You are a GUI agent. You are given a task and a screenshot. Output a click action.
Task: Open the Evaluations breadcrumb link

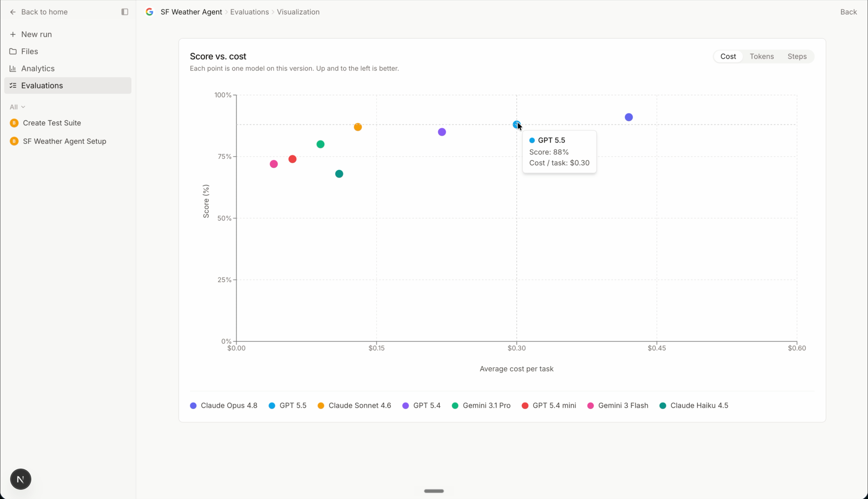click(x=249, y=12)
